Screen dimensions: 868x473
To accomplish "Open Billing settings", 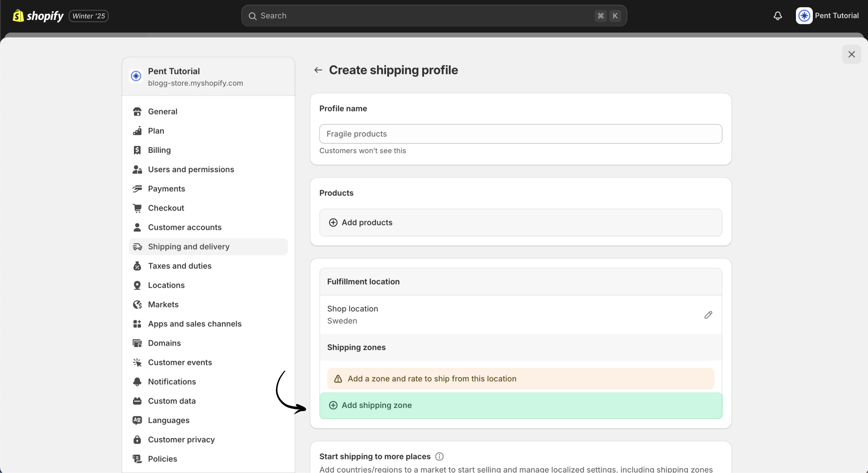I will click(x=208, y=150).
